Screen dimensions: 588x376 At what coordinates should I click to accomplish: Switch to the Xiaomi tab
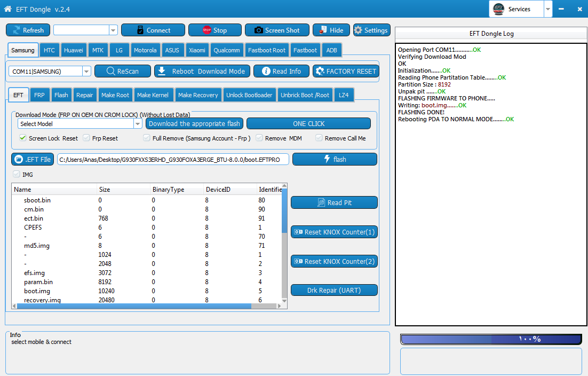point(197,50)
